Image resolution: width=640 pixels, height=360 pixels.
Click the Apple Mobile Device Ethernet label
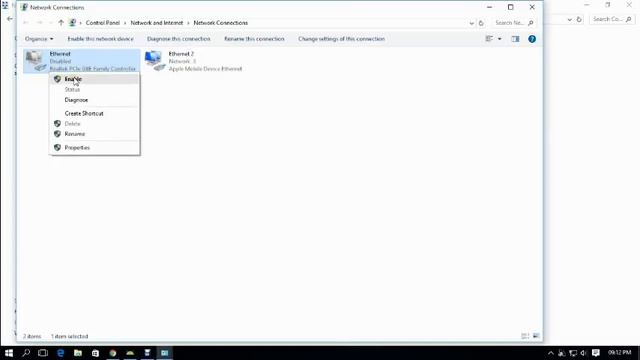(x=205, y=69)
